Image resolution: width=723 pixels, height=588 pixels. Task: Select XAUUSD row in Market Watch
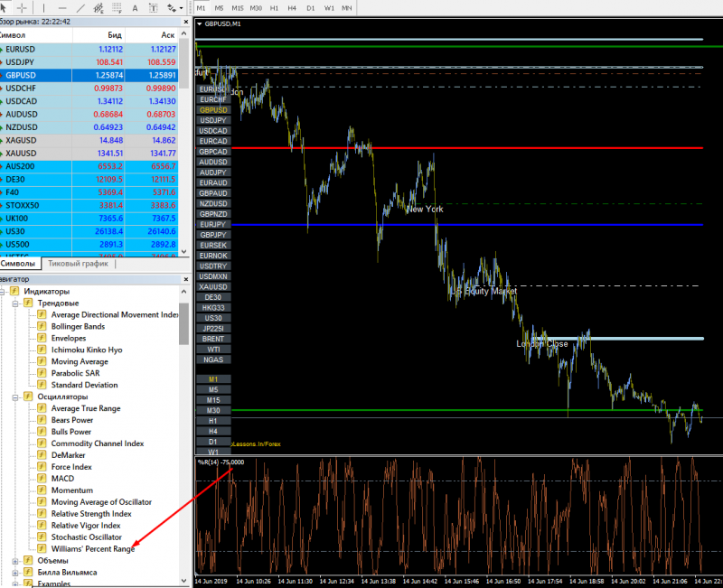tap(89, 154)
